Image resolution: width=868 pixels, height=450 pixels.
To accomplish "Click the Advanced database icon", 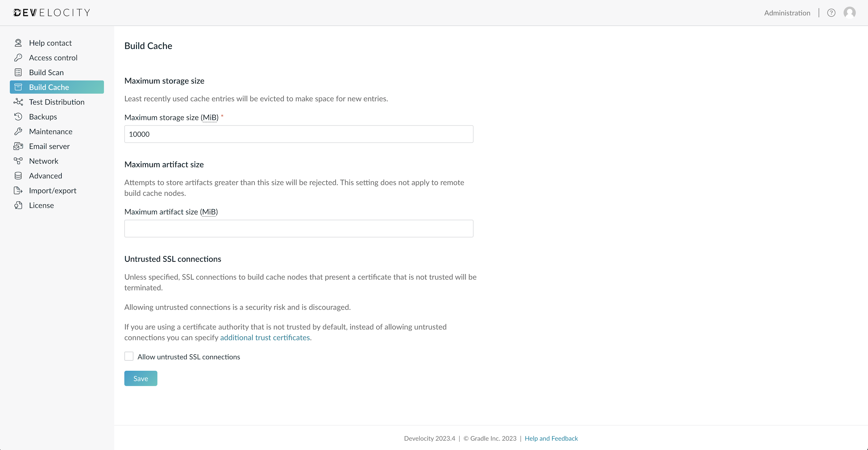I will [x=19, y=176].
